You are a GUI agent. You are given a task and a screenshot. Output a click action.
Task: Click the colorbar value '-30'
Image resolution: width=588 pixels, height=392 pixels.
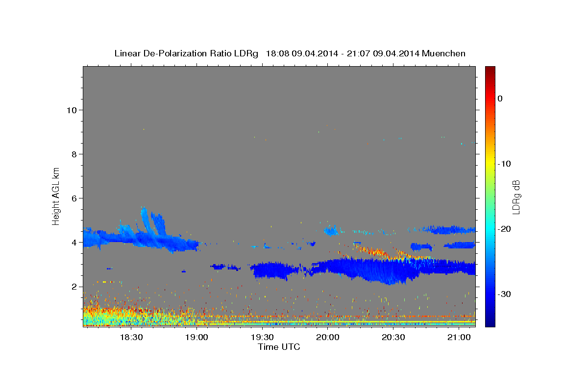tap(504, 294)
